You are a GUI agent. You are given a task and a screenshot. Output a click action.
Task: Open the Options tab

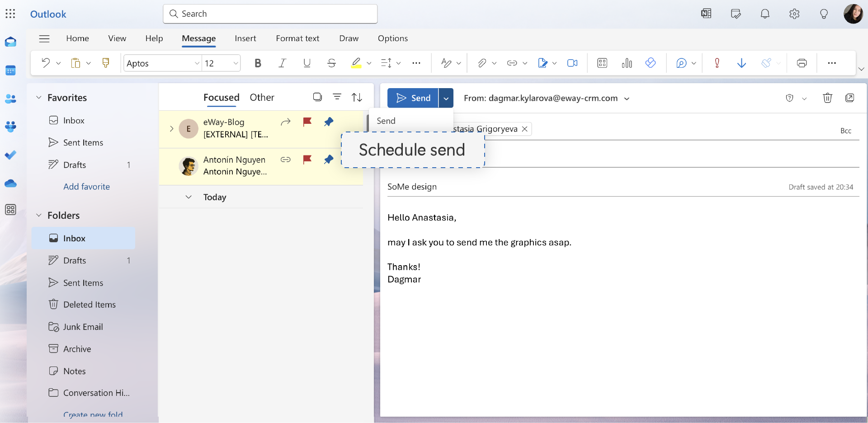(x=393, y=38)
